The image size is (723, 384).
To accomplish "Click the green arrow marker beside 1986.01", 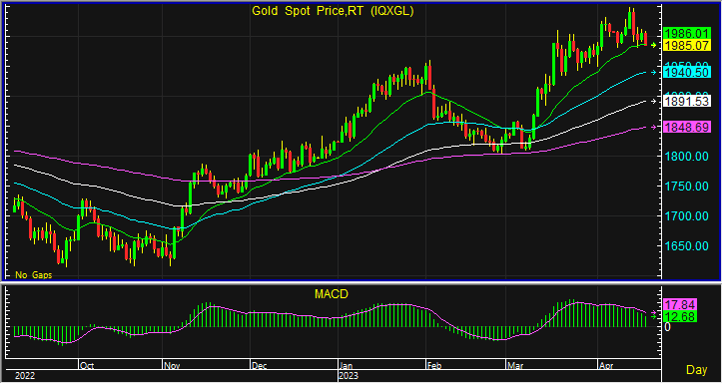I will 653,45.
